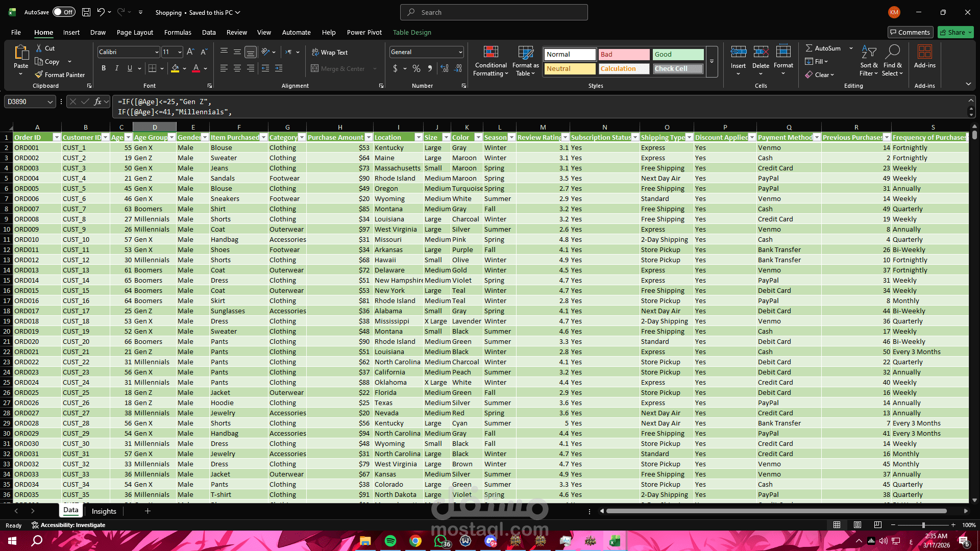980x551 pixels.
Task: Toggle Bold formatting
Action: [x=104, y=68]
